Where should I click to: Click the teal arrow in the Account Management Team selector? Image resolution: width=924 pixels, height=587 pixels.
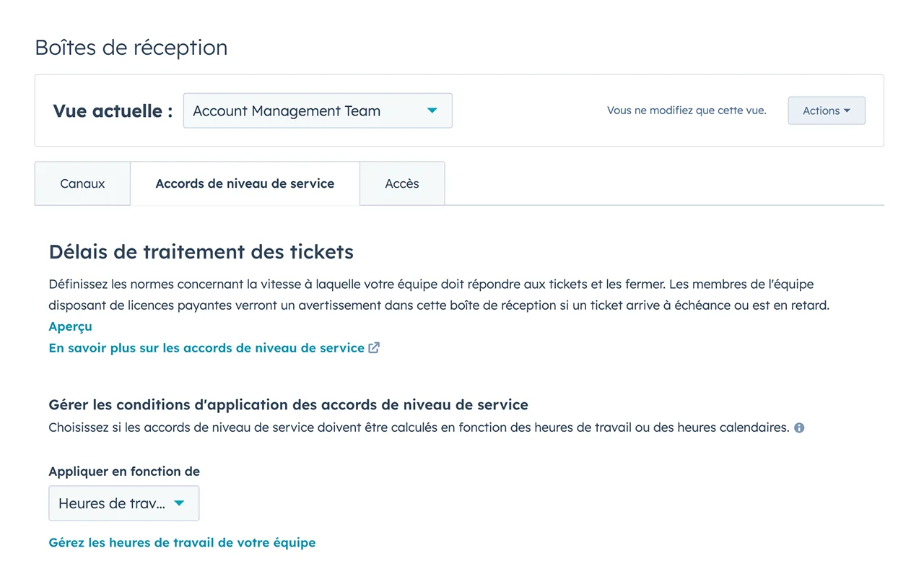(432, 110)
